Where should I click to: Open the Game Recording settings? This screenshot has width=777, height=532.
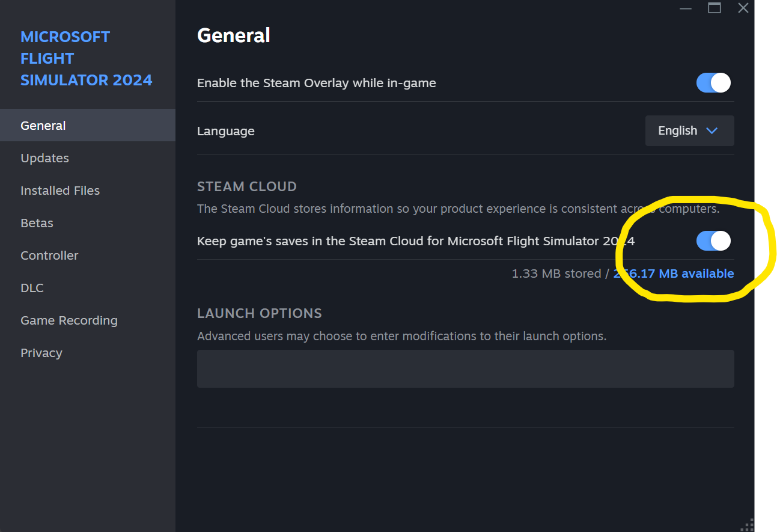(69, 320)
